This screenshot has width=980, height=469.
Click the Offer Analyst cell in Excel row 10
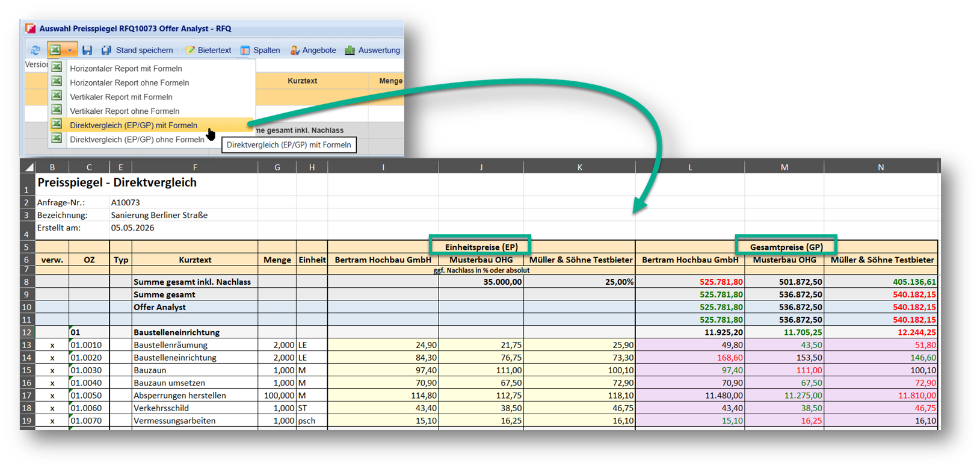coord(194,307)
